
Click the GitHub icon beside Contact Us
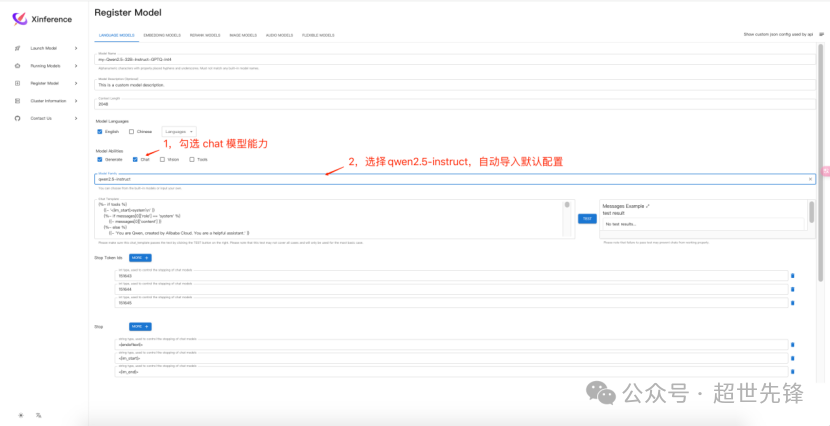click(17, 118)
